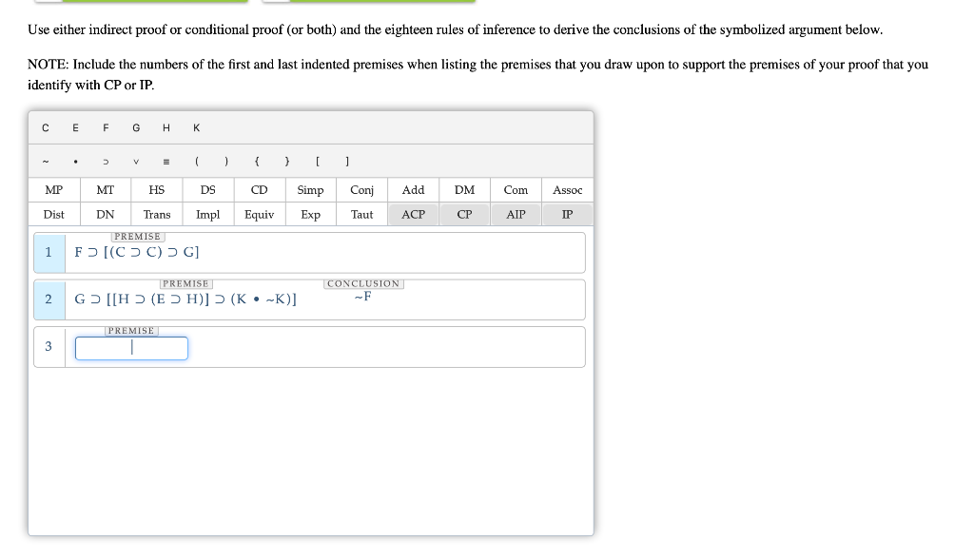Screen dimensions: 974x560
Task: Select the MP rule
Action: coord(52,189)
